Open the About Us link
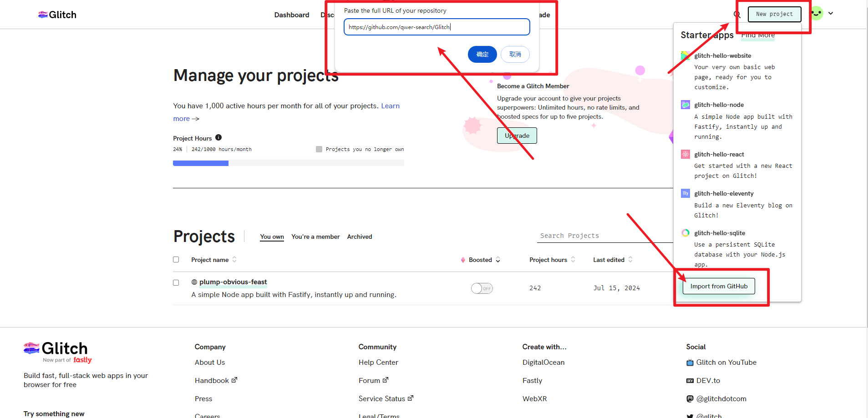 [x=210, y=362]
